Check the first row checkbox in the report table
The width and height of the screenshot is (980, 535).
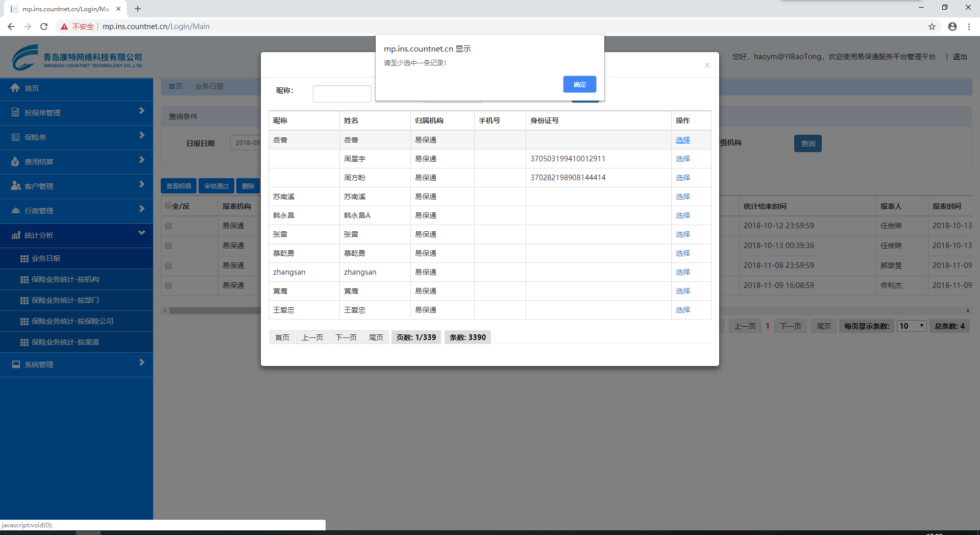tap(168, 226)
